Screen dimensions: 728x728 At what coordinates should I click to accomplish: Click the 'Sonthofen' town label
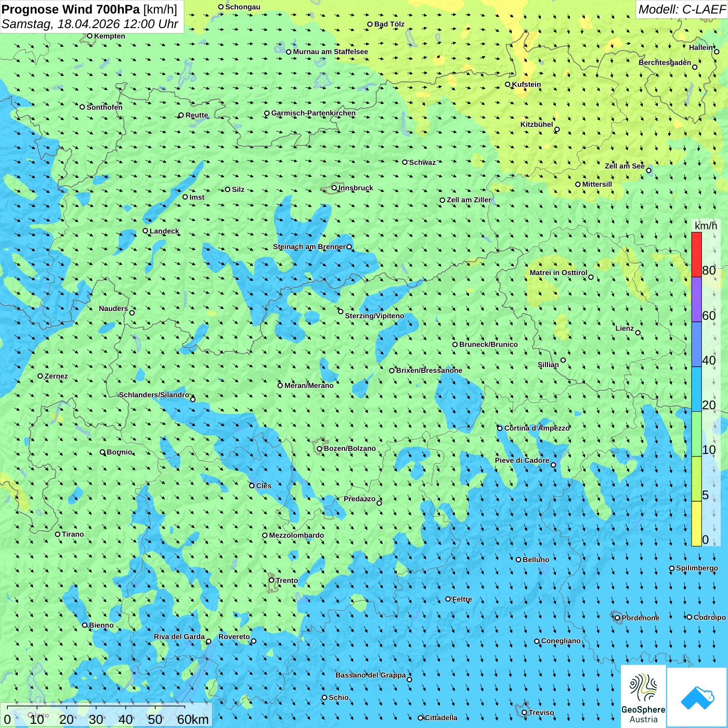(x=105, y=107)
